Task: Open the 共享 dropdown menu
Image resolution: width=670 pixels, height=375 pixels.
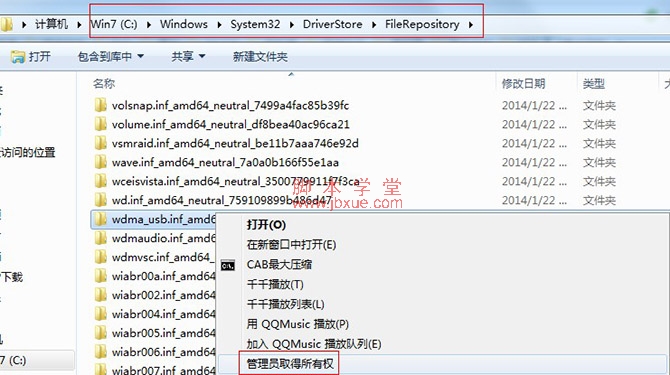Action: point(188,56)
